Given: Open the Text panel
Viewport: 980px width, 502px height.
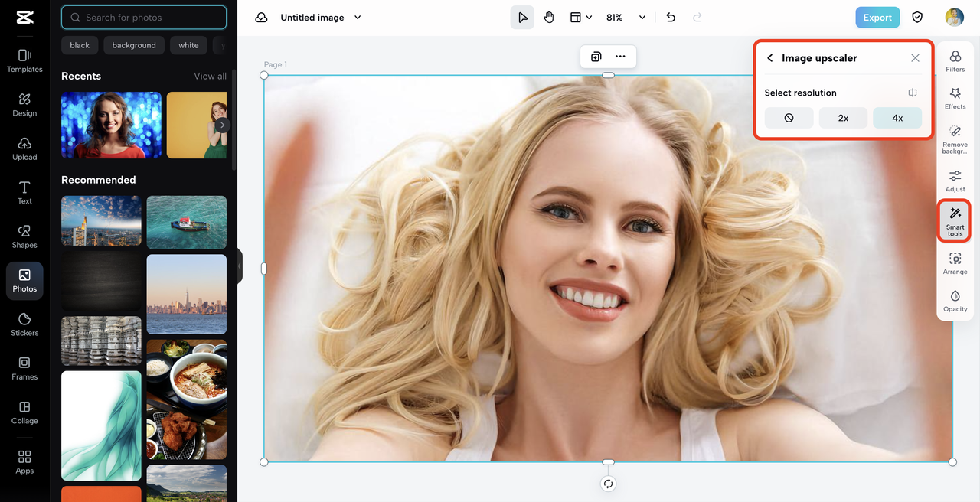Looking at the screenshot, I should (24, 193).
